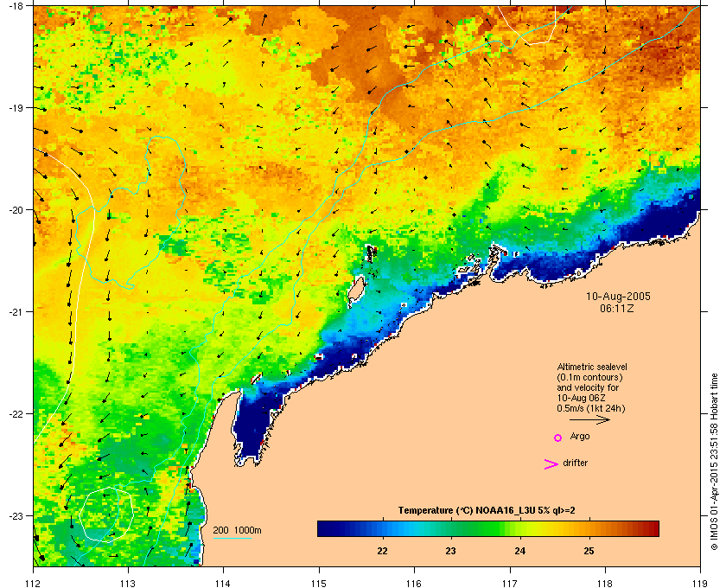The image size is (726, 588).
Task: Click the cyan depth contour sample line
Action: pyautogui.click(x=232, y=538)
